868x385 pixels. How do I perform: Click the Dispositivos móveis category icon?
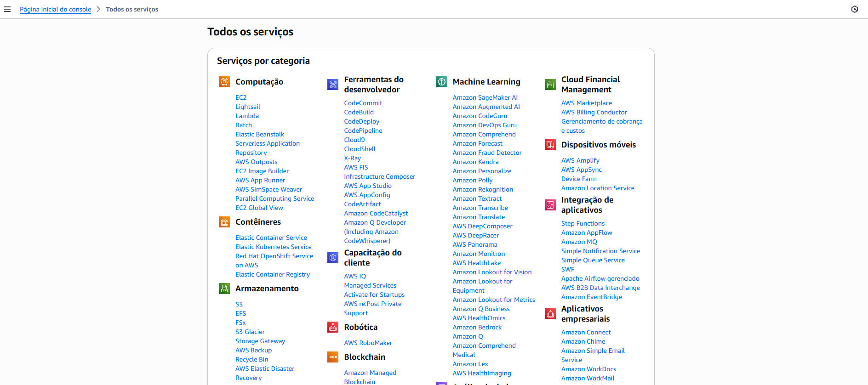point(550,145)
